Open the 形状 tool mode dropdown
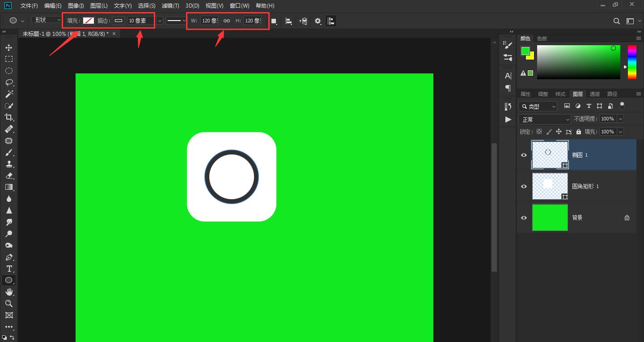The height and width of the screenshot is (342, 644). pyautogui.click(x=47, y=20)
